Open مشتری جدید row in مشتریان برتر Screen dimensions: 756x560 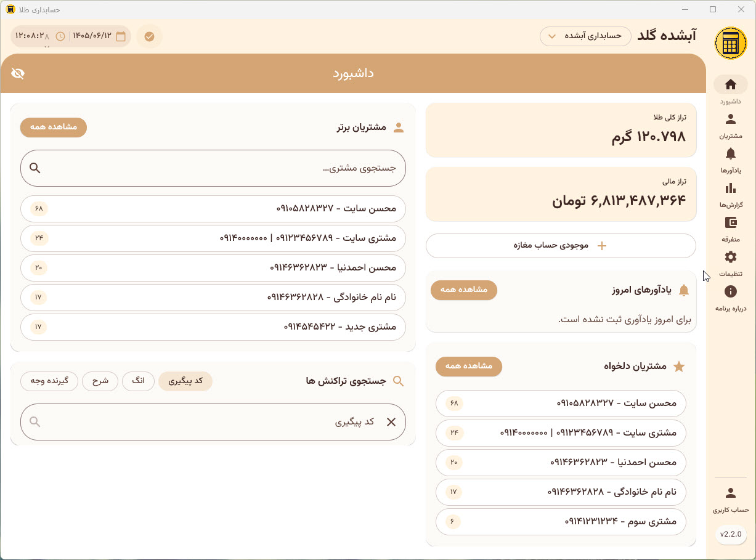213,327
